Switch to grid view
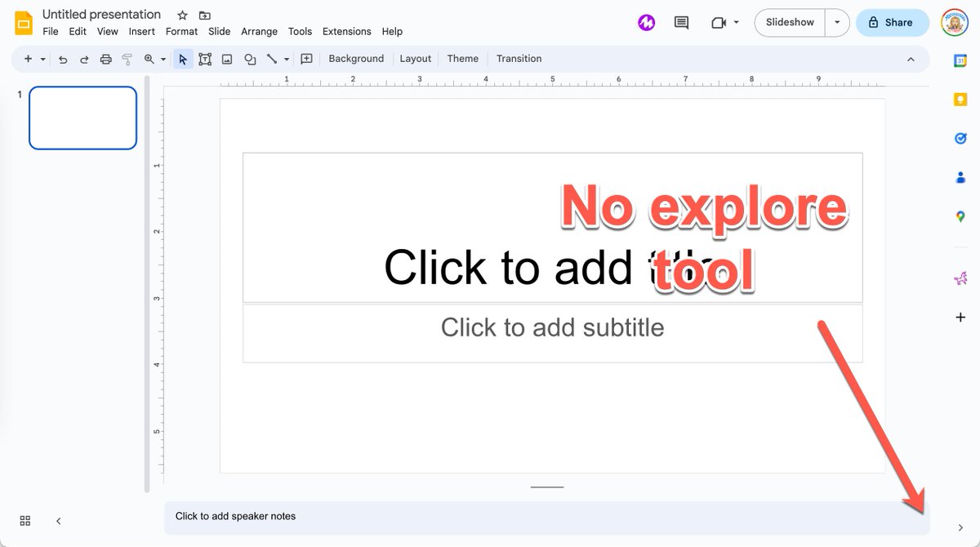Image resolution: width=980 pixels, height=547 pixels. 25,521
